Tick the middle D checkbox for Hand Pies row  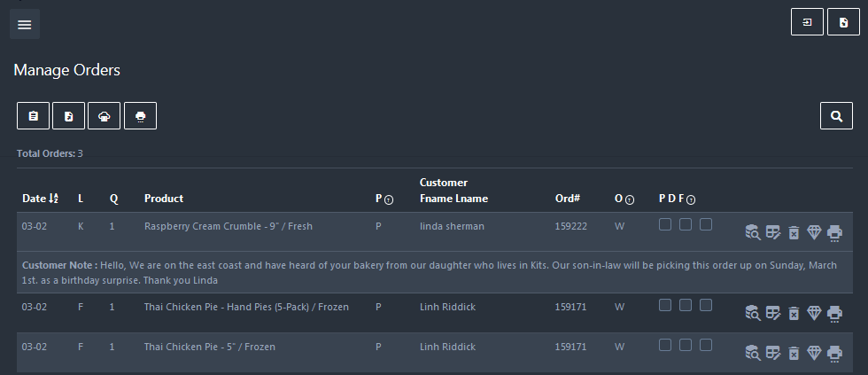click(x=686, y=305)
